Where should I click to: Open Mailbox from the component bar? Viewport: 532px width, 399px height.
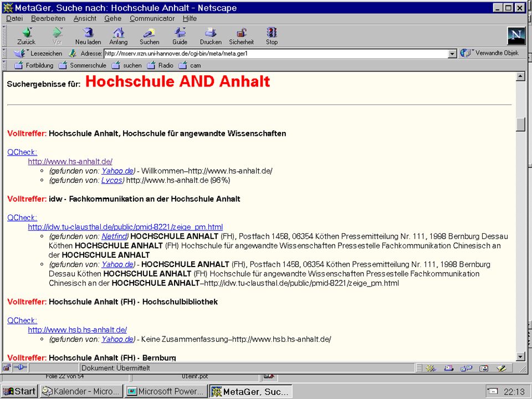[x=448, y=368]
